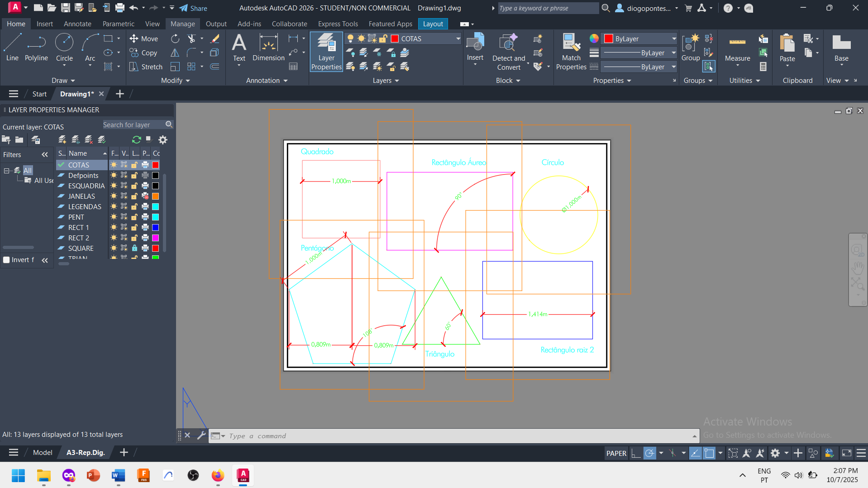Click the Dimension annotation tool

[268, 47]
